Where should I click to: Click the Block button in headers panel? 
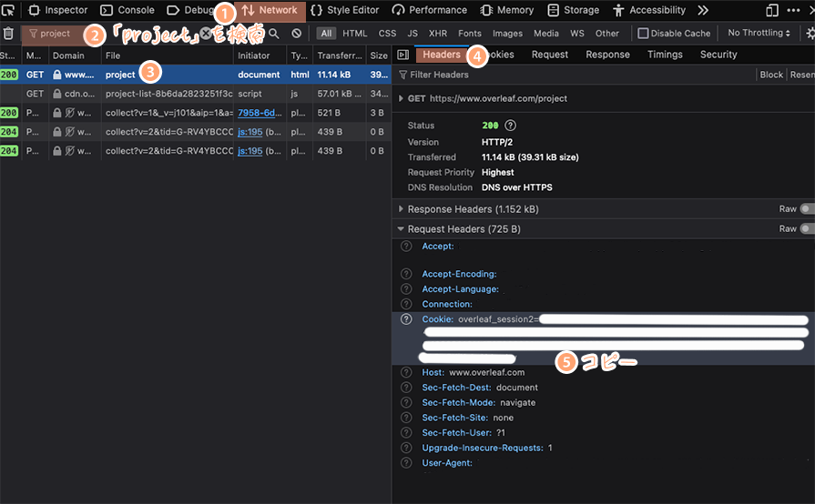pyautogui.click(x=770, y=75)
